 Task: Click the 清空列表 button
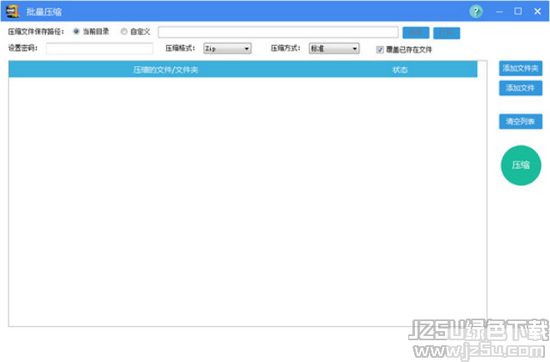(521, 121)
